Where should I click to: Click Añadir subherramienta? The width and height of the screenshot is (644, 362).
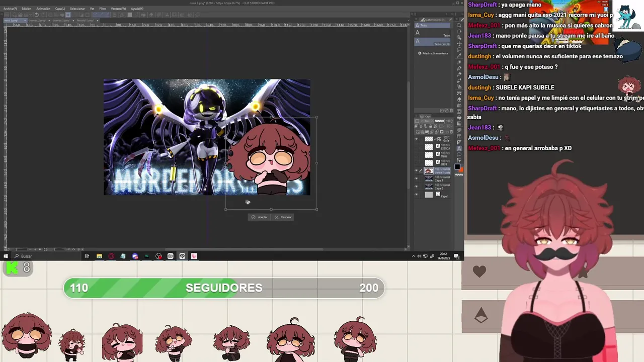click(433, 53)
